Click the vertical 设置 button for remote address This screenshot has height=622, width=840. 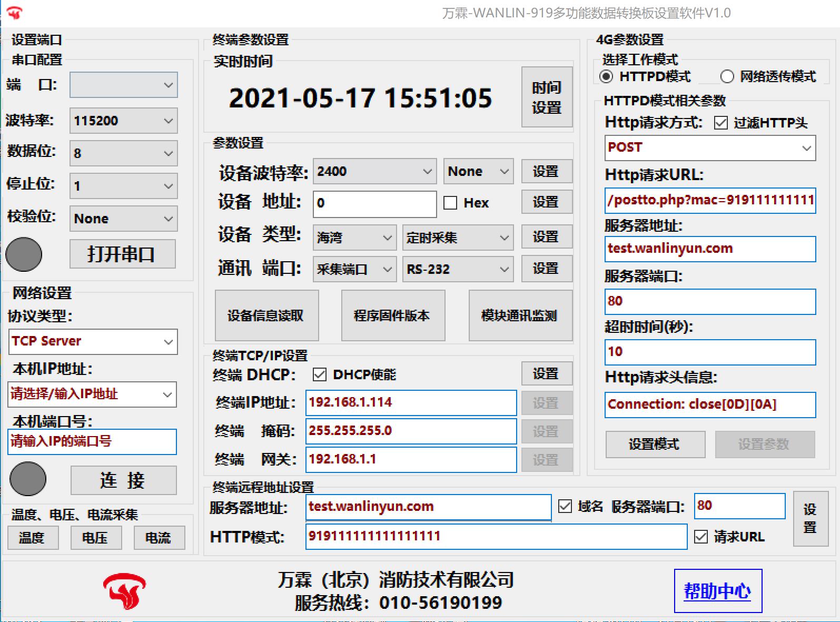point(811,519)
